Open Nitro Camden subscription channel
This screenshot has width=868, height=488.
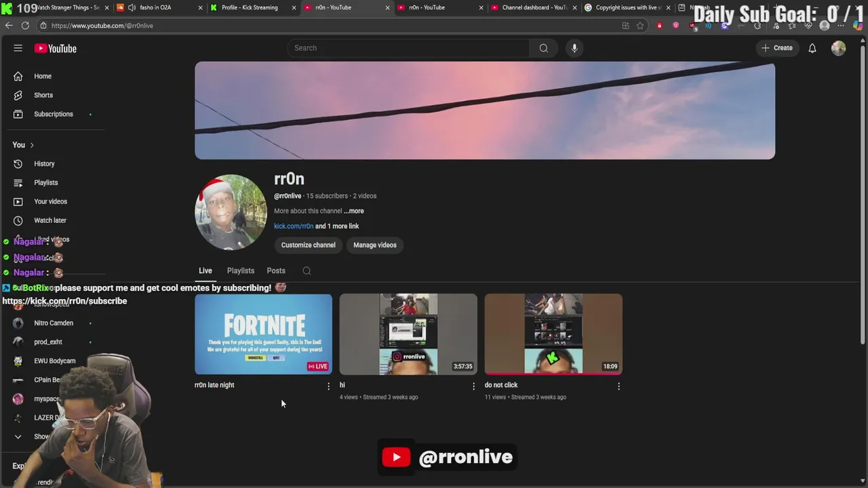pos(53,323)
